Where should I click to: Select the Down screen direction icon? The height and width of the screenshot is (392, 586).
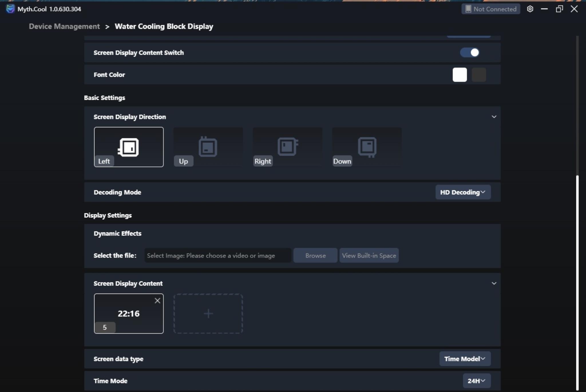(367, 147)
